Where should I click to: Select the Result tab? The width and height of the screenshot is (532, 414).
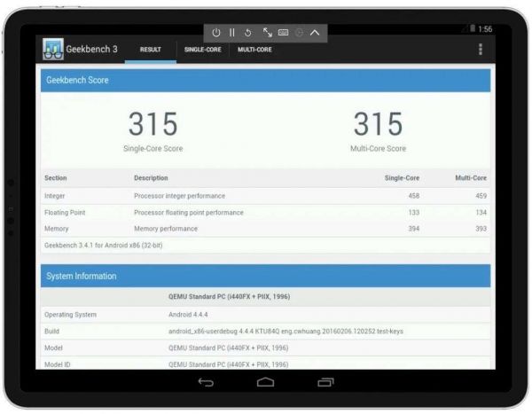[x=151, y=50]
